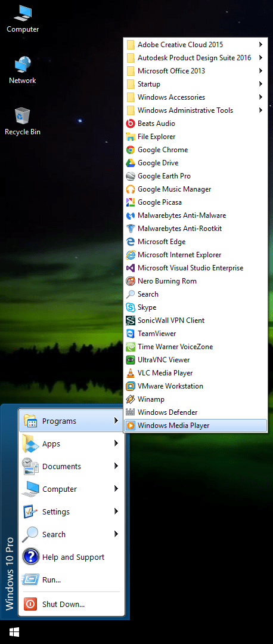Launch Microsoft Visual Studio Enterprise

196,268
